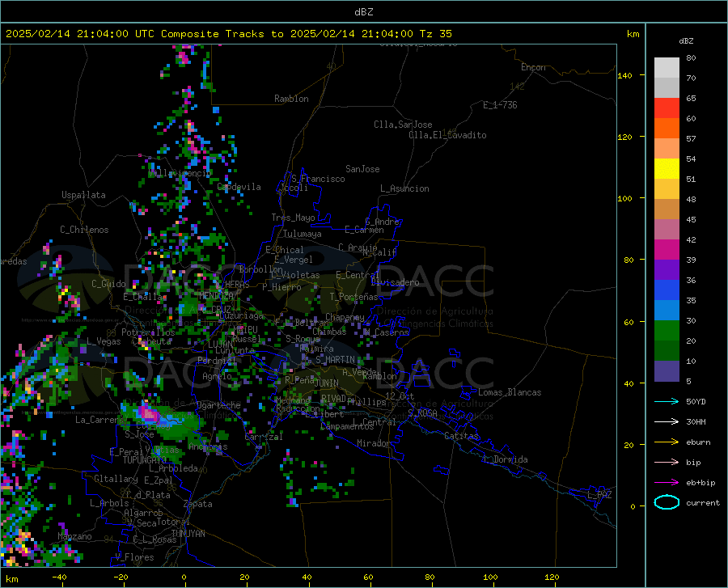Click the L_Vegas map label
728x588 pixels.
click(104, 341)
